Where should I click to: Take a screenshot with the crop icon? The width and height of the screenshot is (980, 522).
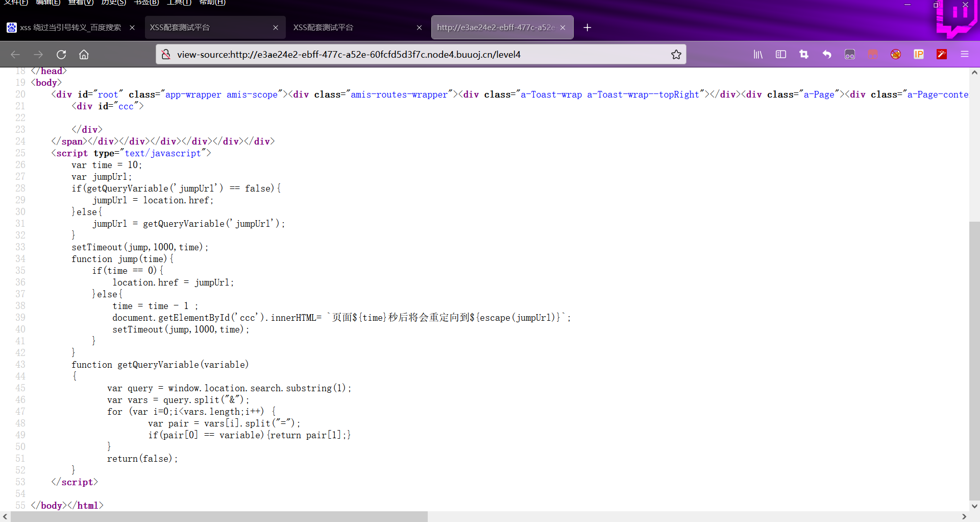click(x=804, y=54)
